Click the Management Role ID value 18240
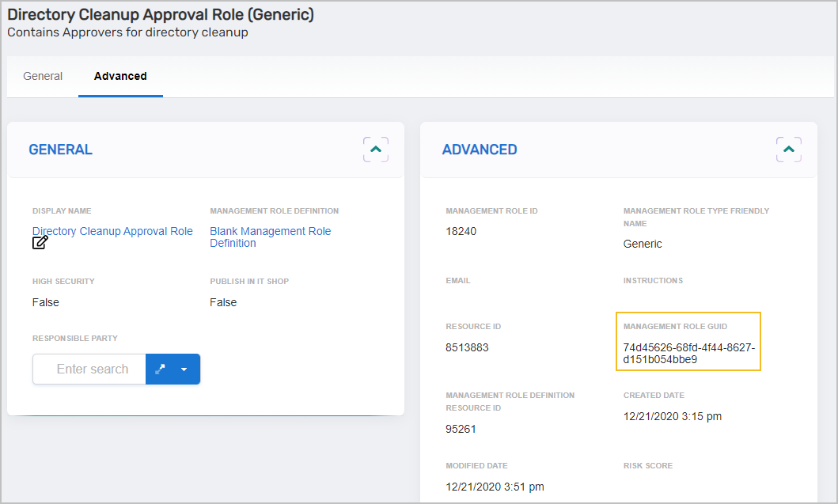838x504 pixels. point(461,231)
